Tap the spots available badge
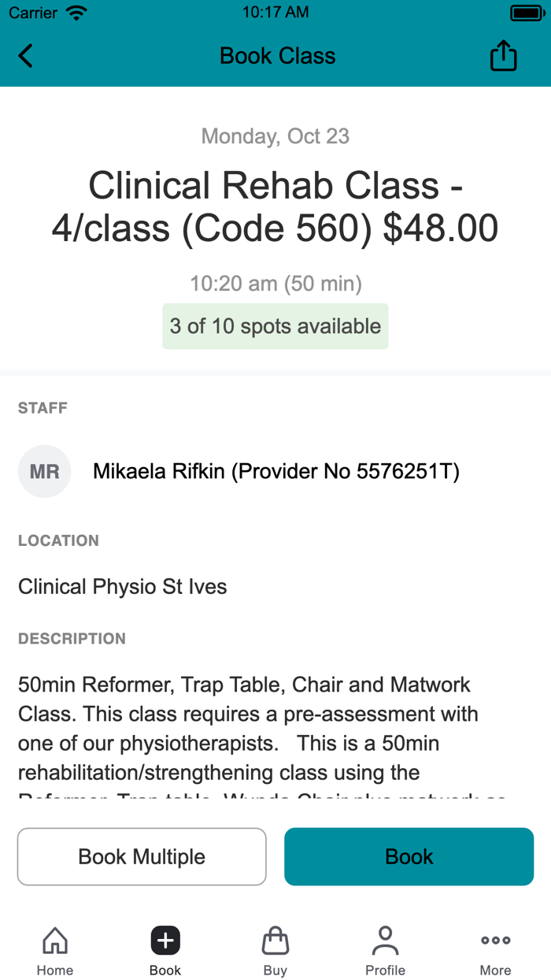The width and height of the screenshot is (551, 980). [x=275, y=326]
